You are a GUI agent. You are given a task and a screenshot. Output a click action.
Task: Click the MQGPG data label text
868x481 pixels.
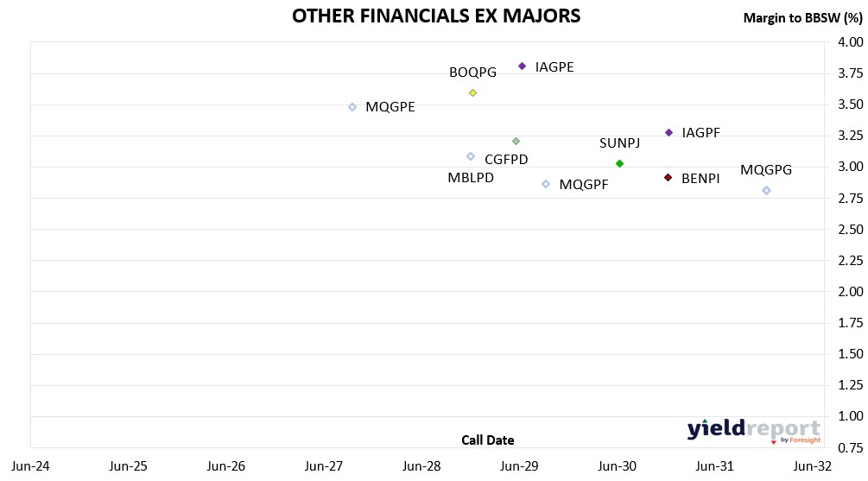click(x=766, y=170)
